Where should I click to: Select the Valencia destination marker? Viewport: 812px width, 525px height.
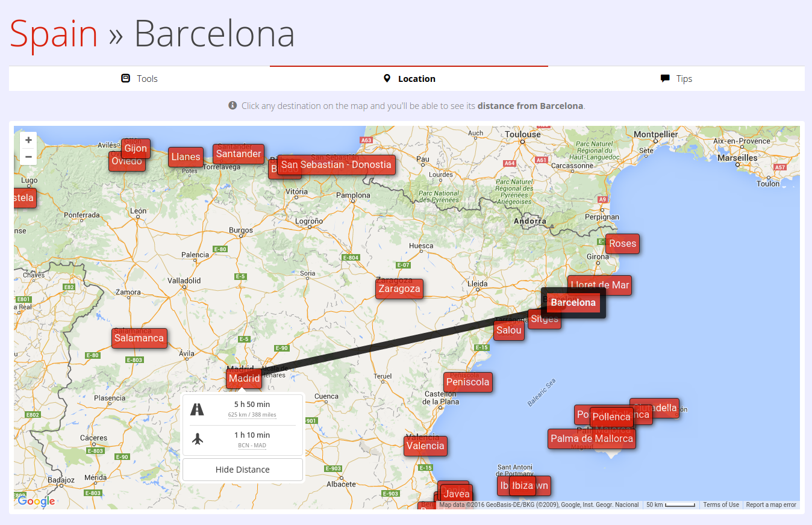pos(425,446)
